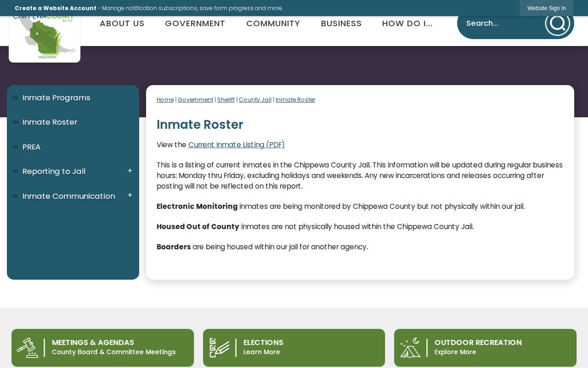
Task: Open the About Us menu
Action: coord(122,23)
